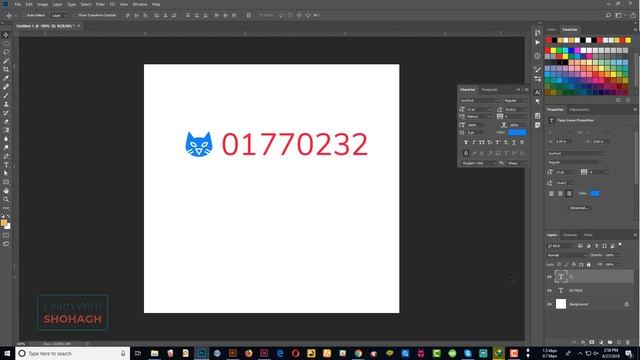Select the Eyedropper tool
Screen dimensions: 640x360
pyautogui.click(x=6, y=78)
